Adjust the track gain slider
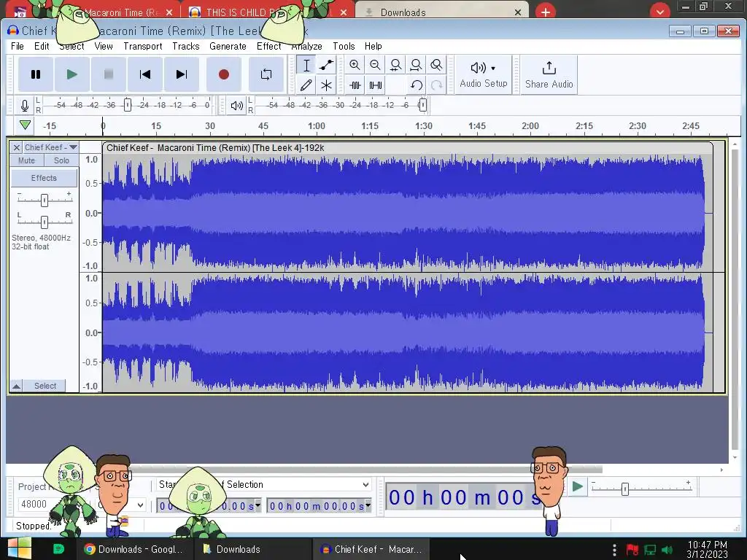 [x=44, y=200]
